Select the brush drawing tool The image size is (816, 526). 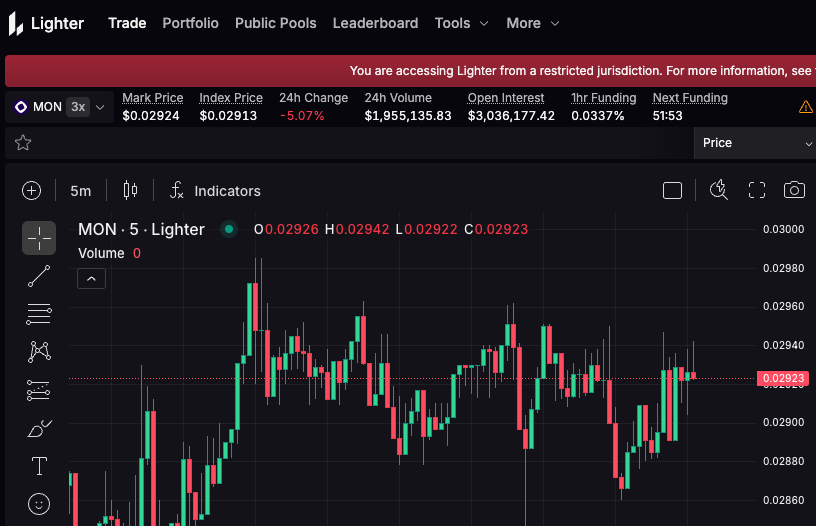click(39, 428)
